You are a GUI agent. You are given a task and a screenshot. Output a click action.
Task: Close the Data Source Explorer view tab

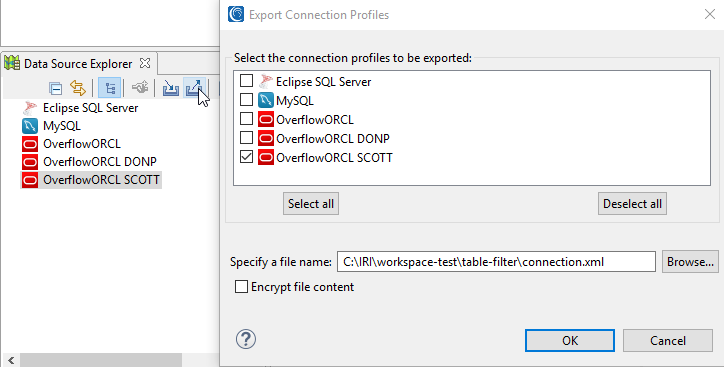point(145,63)
